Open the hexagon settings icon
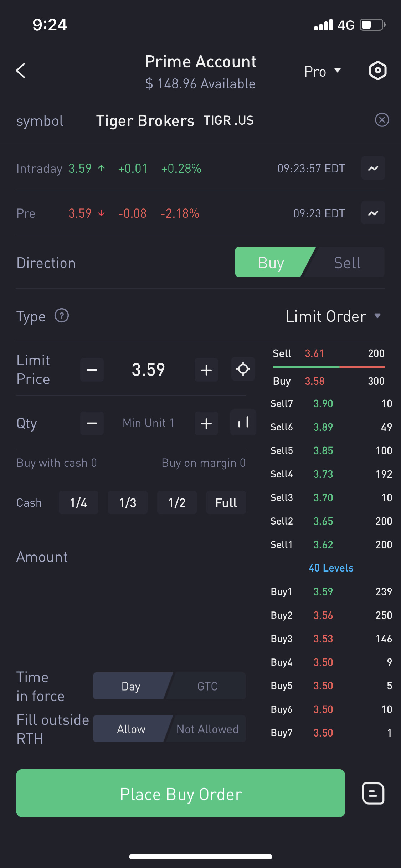401x868 pixels. [x=377, y=71]
